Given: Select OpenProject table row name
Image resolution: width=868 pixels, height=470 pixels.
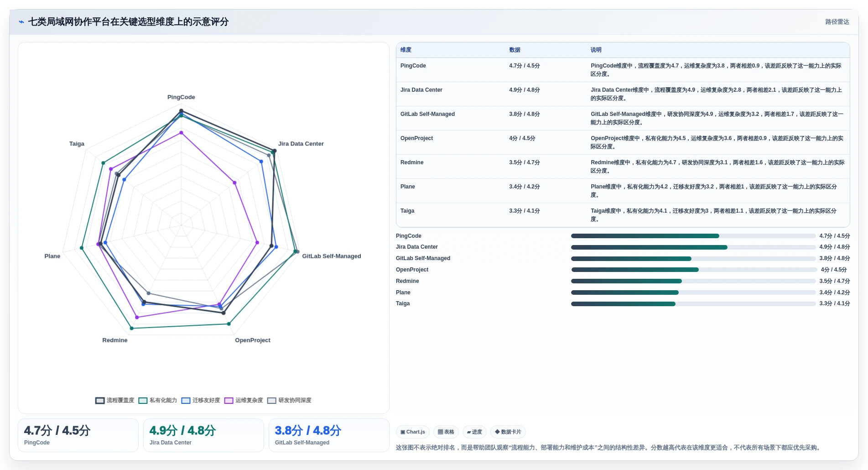Looking at the screenshot, I should coord(416,138).
